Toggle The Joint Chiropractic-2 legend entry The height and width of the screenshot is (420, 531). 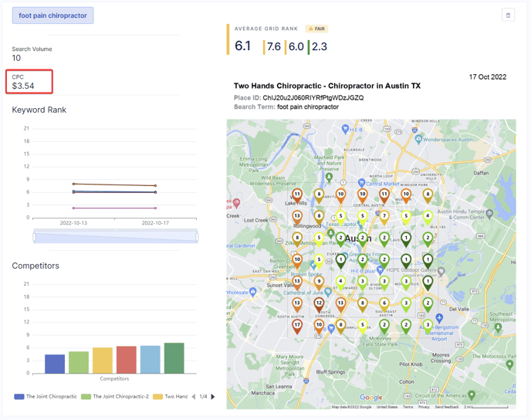tap(114, 397)
